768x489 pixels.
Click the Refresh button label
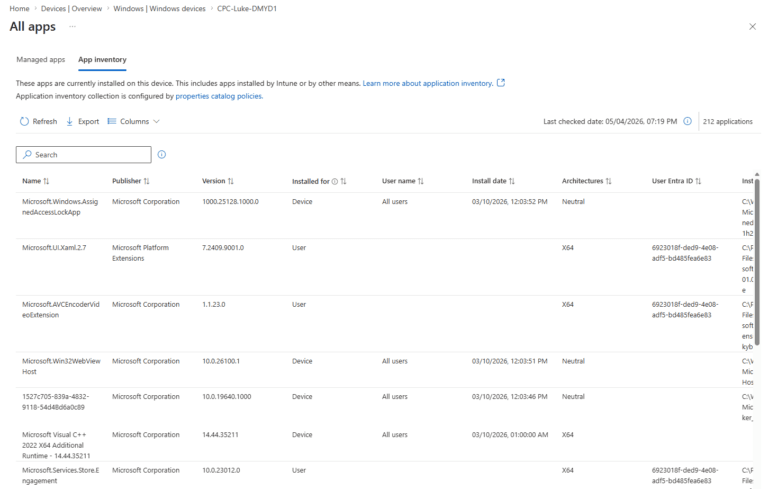[45, 122]
